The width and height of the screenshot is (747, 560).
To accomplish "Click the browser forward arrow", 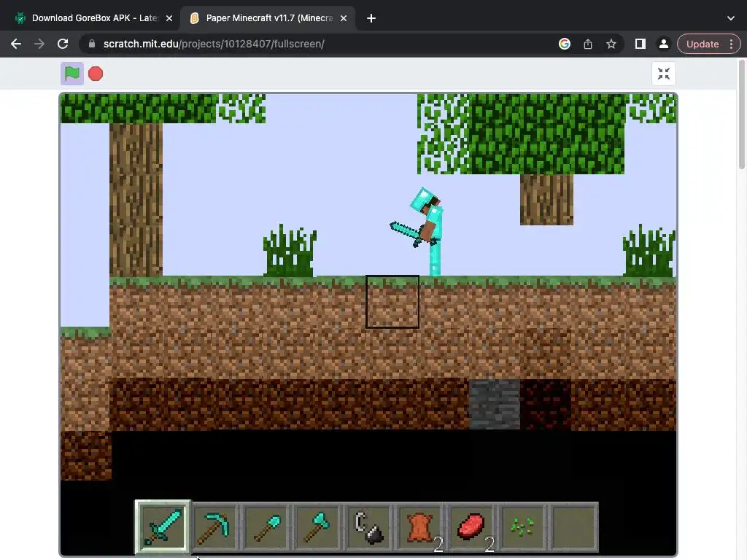I will point(39,44).
